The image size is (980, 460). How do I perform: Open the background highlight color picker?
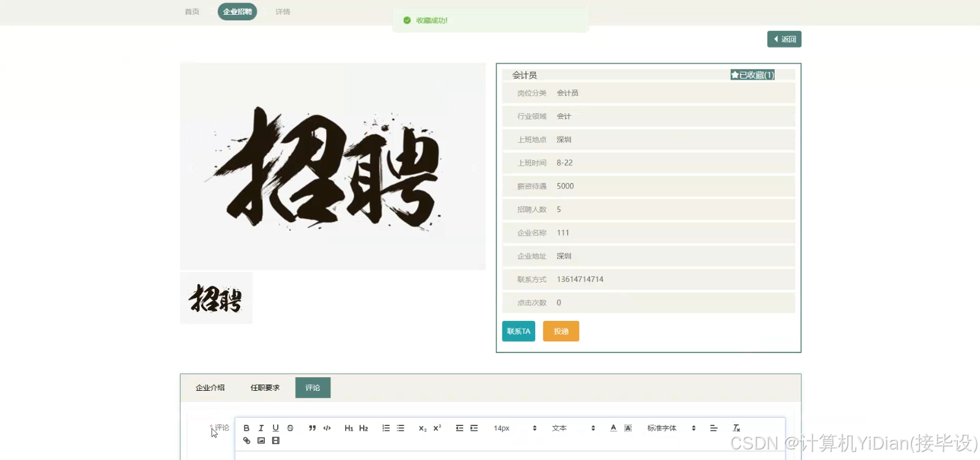628,428
